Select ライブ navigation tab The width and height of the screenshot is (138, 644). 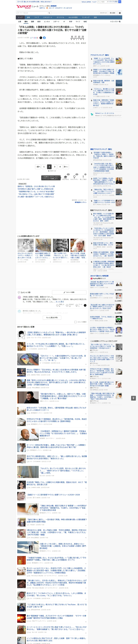pos(37,17)
